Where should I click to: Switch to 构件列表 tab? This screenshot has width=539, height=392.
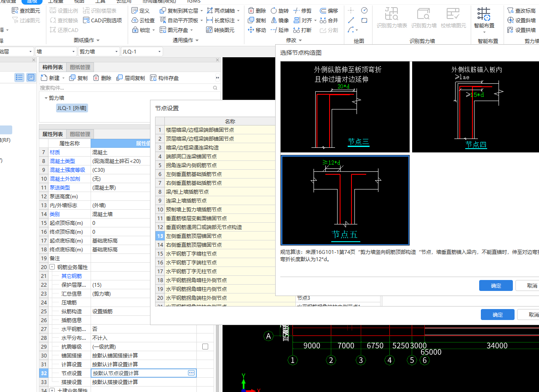point(53,67)
